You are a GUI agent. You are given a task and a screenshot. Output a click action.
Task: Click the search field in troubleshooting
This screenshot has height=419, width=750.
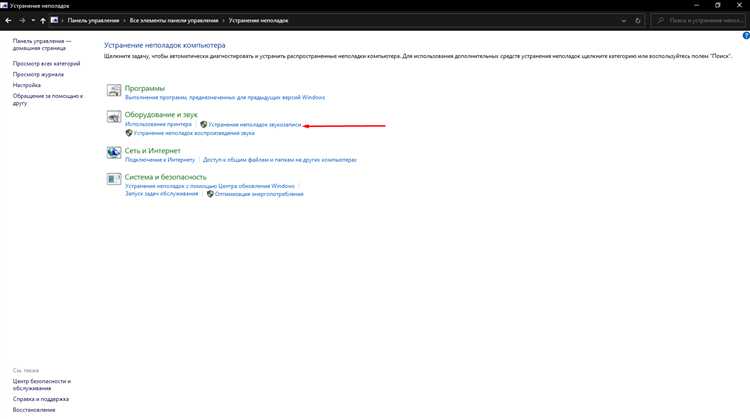coord(699,21)
